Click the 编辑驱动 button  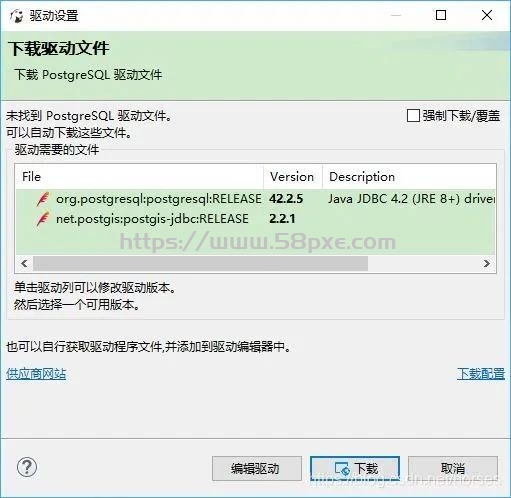[257, 469]
